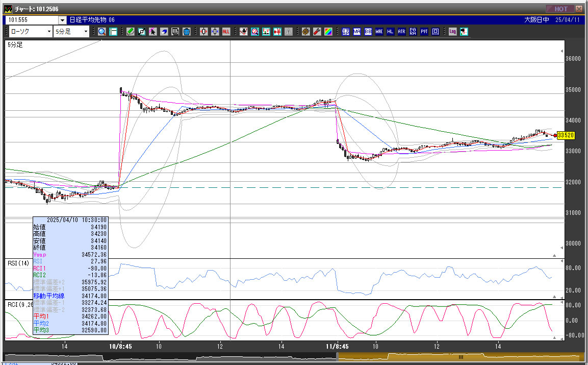Click the small arrow at top of price axis
The width and height of the screenshot is (588, 365).
pyautogui.click(x=562, y=51)
